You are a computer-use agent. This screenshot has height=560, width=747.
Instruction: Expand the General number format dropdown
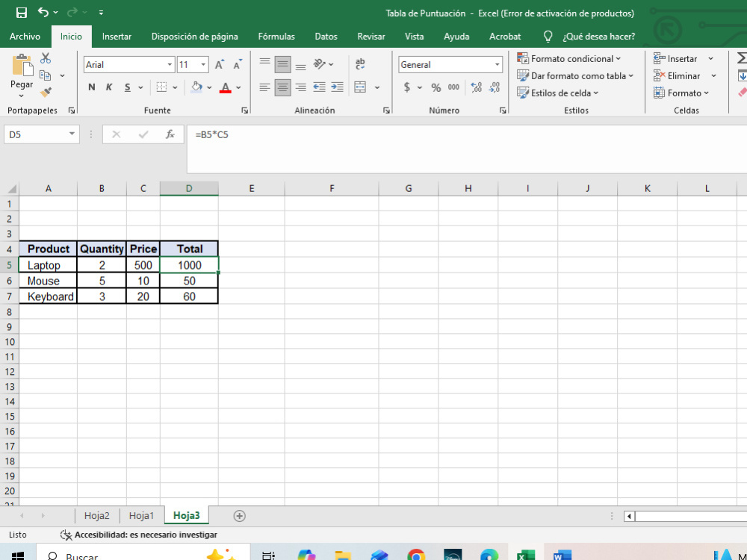click(497, 65)
